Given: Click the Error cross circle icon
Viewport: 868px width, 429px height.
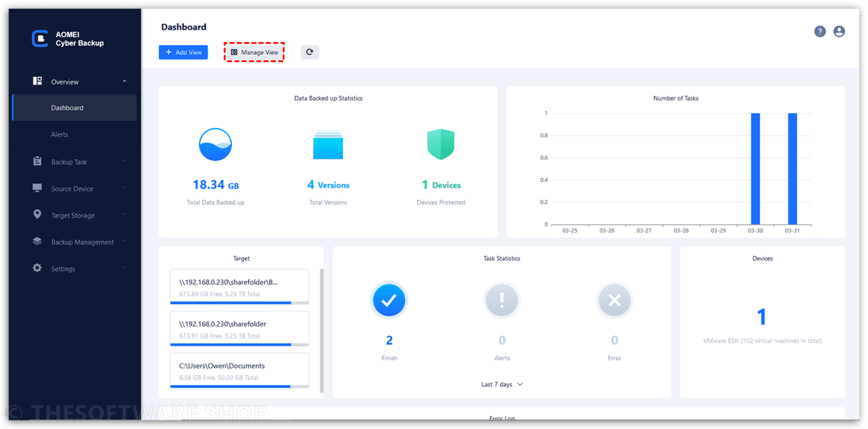Looking at the screenshot, I should click(x=615, y=301).
